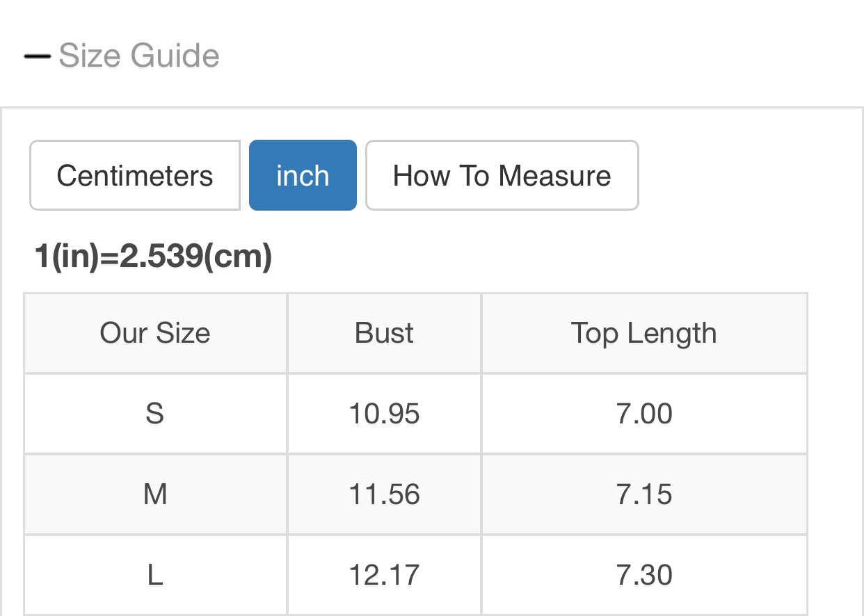The image size is (864, 616).
Task: Select the S size row label
Action: click(154, 414)
